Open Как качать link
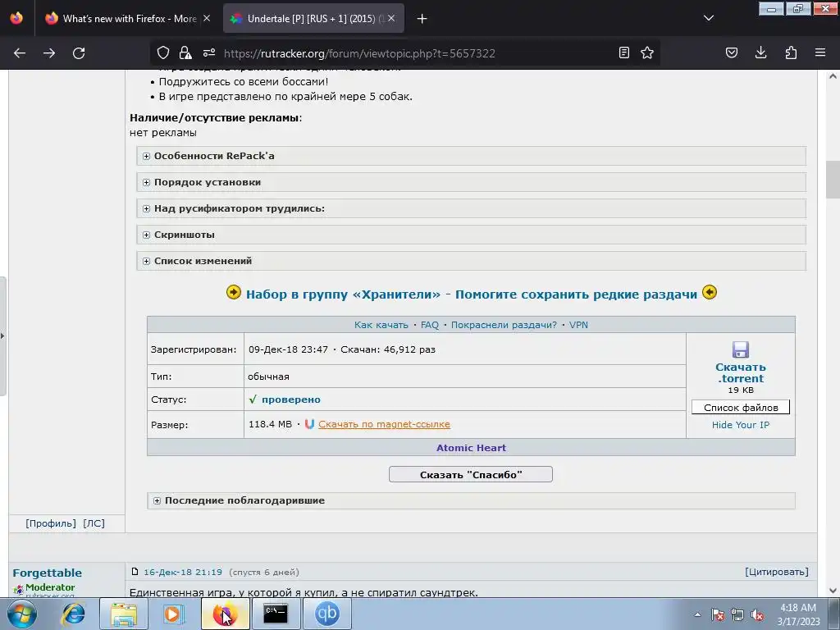 click(381, 325)
